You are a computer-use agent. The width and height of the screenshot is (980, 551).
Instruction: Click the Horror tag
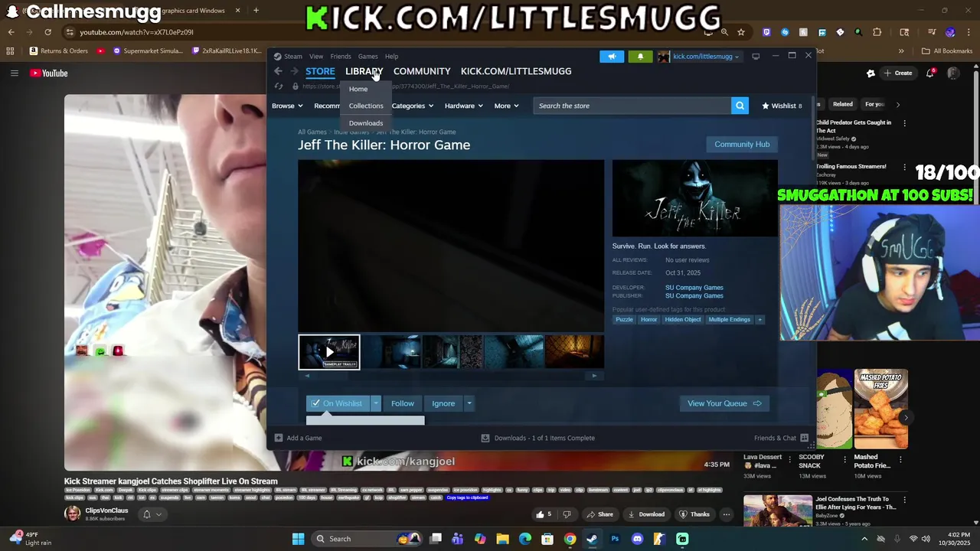click(x=649, y=319)
